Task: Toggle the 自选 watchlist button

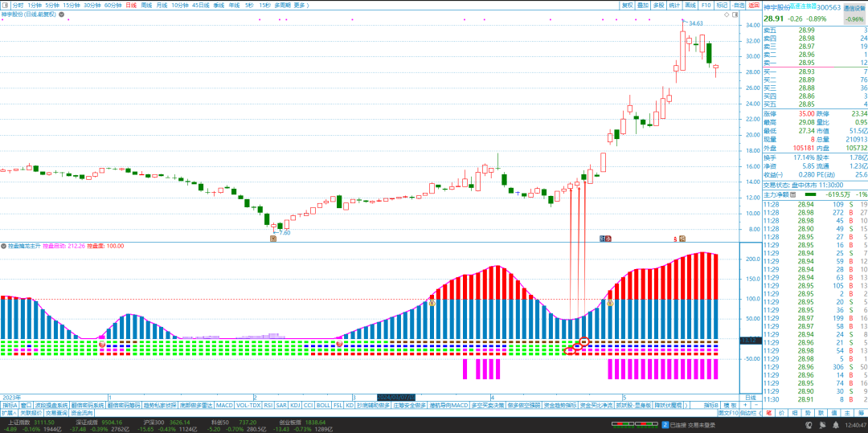Action: pyautogui.click(x=738, y=5)
